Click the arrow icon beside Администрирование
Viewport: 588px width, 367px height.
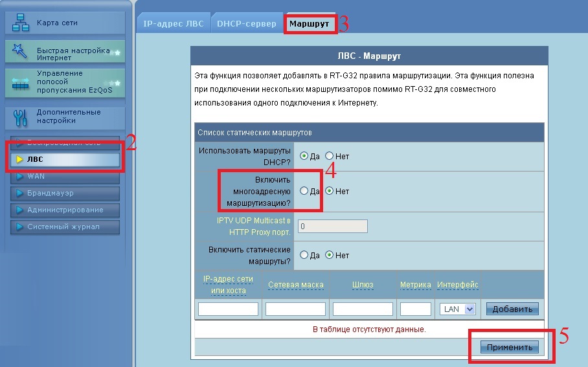pos(19,210)
